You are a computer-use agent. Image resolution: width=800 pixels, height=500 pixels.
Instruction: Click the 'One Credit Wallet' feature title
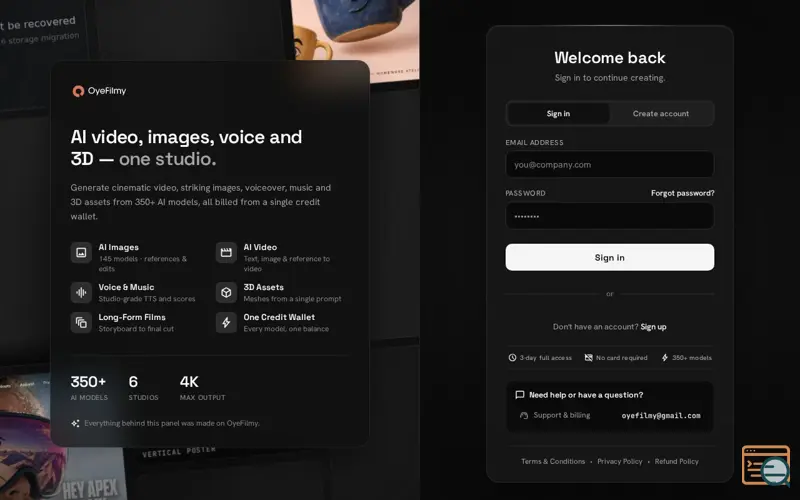click(x=279, y=317)
